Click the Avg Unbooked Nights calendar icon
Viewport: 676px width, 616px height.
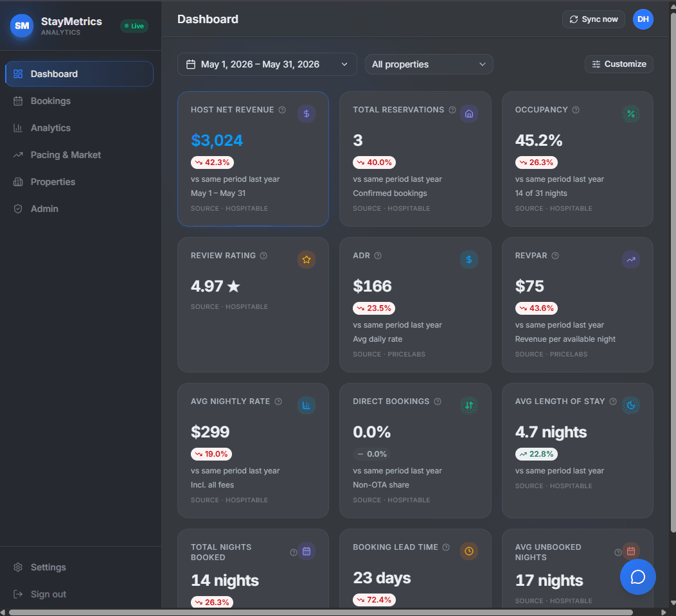pos(631,551)
